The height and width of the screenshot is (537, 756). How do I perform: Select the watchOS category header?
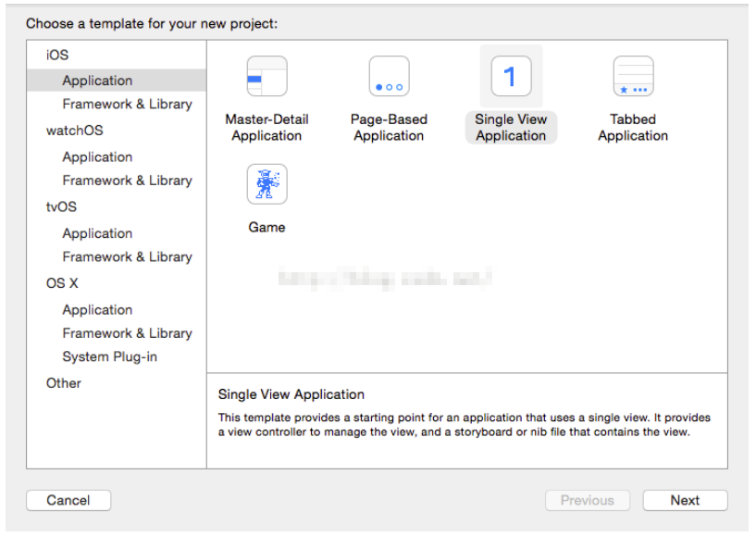(x=75, y=131)
